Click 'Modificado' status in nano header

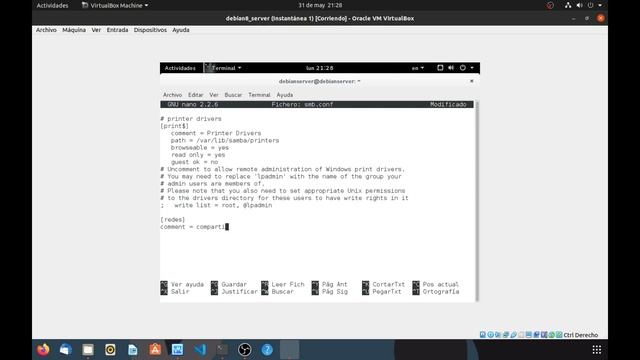(x=448, y=104)
